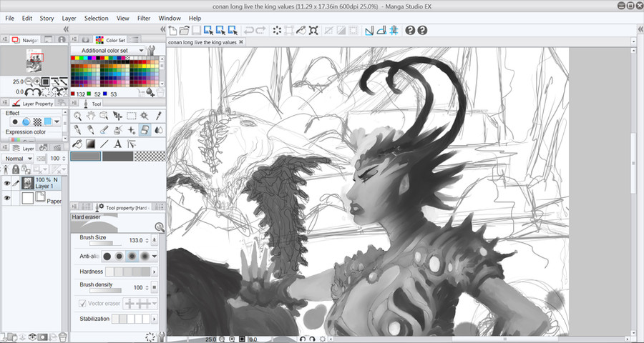Select the Blend water-drops tool
This screenshot has height=343, width=644.
point(159,130)
